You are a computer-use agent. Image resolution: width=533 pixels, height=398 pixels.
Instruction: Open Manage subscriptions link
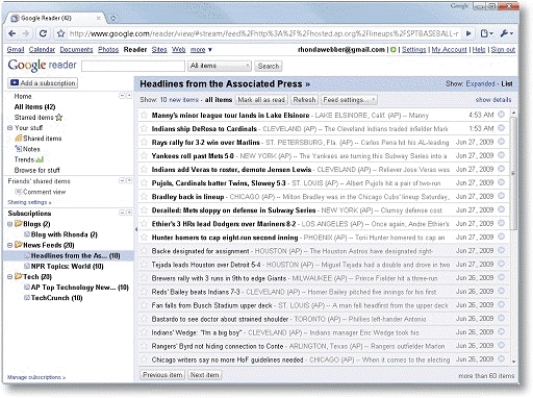[36, 377]
